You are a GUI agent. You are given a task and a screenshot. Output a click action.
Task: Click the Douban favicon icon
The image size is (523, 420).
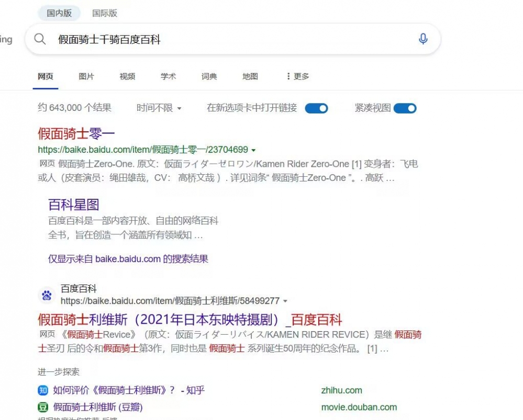coord(43,407)
